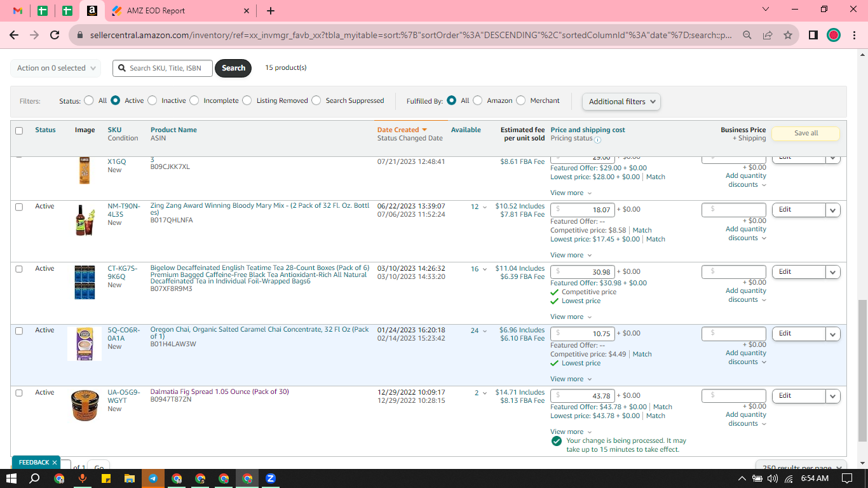Check the Zing Zang Bloody Mary row checkbox
This screenshot has height=488, width=868.
(19, 207)
